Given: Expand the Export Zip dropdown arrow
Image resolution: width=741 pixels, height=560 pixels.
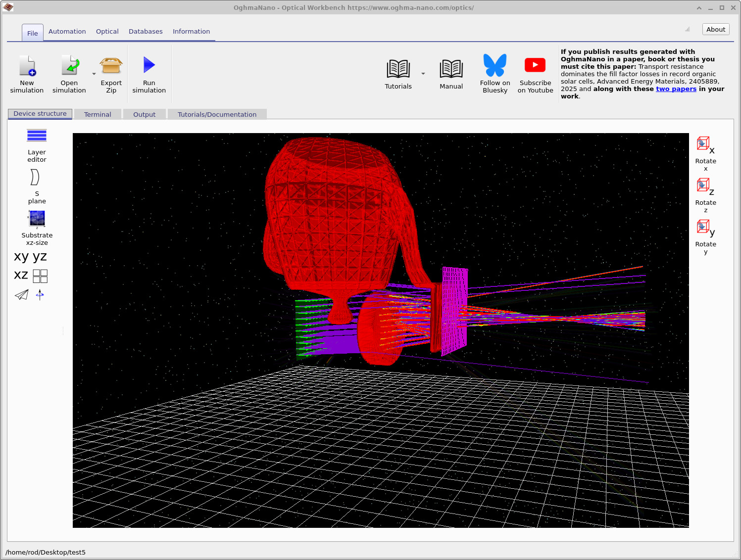Looking at the screenshot, I should pyautogui.click(x=94, y=73).
